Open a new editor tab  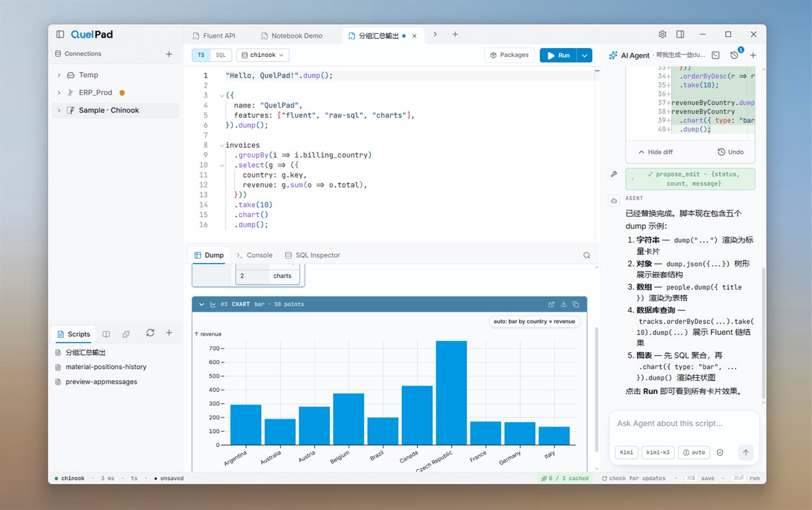click(455, 34)
